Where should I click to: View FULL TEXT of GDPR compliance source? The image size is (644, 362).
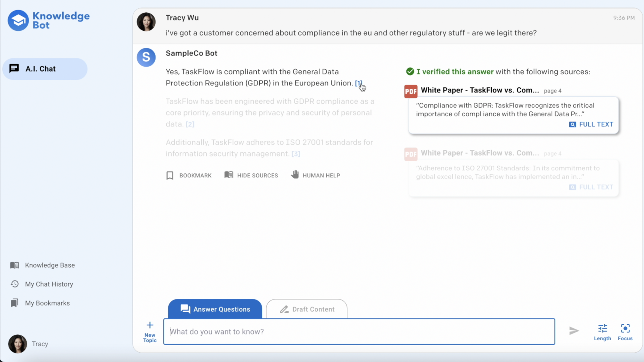click(591, 124)
